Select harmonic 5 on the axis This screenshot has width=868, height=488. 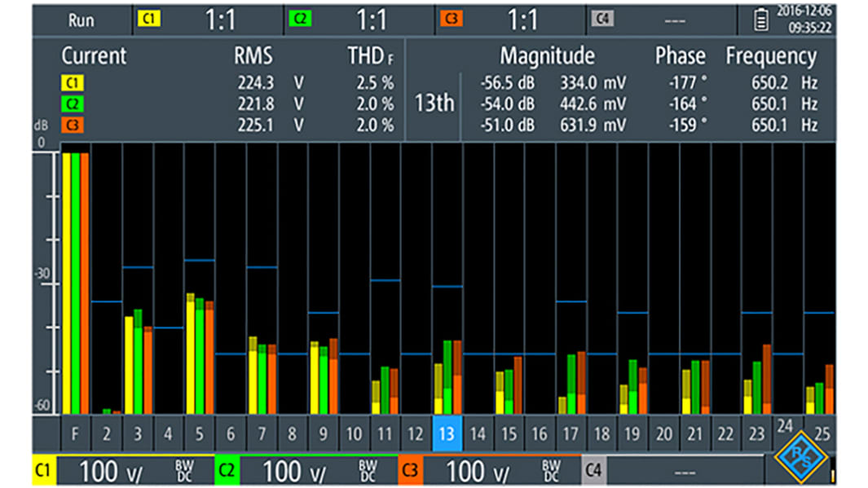199,433
